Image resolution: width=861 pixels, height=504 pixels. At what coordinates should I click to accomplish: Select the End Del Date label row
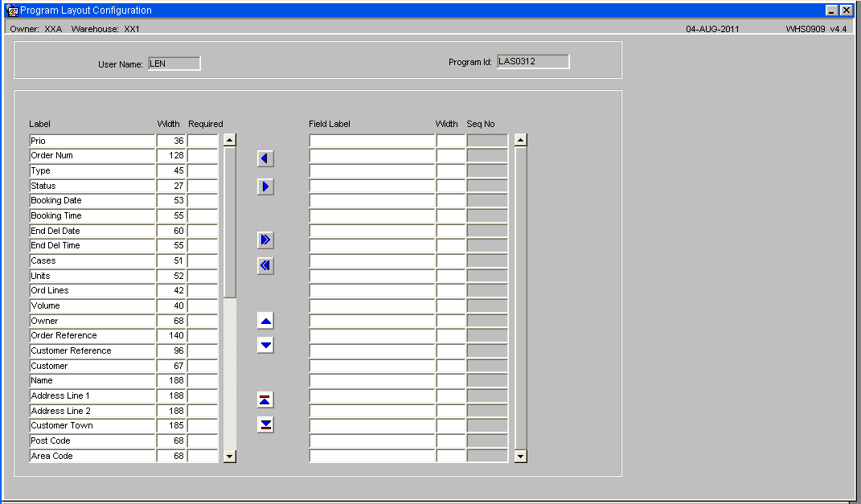(92, 231)
